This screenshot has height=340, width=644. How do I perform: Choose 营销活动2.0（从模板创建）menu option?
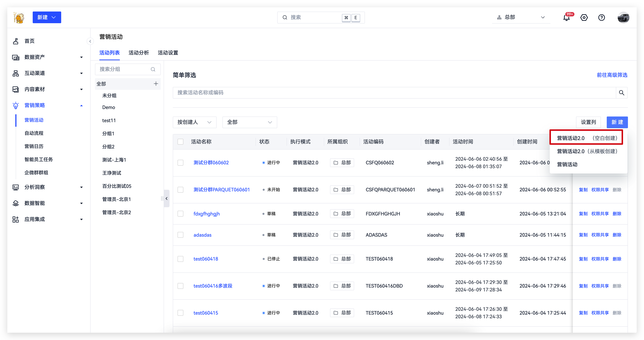pos(587,151)
